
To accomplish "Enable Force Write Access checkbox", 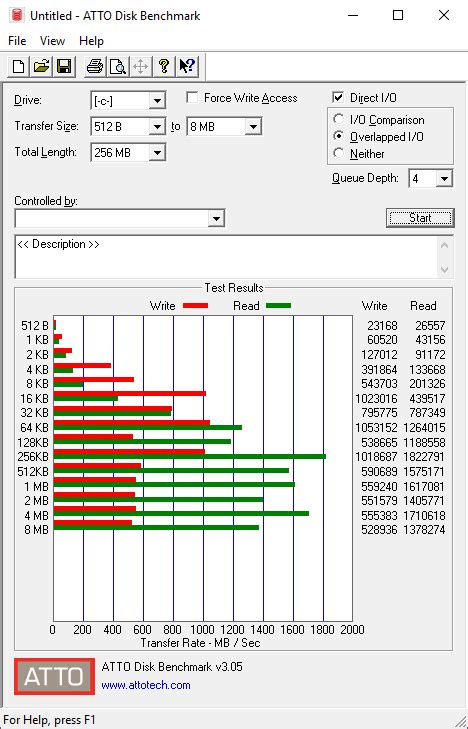I will point(192,98).
